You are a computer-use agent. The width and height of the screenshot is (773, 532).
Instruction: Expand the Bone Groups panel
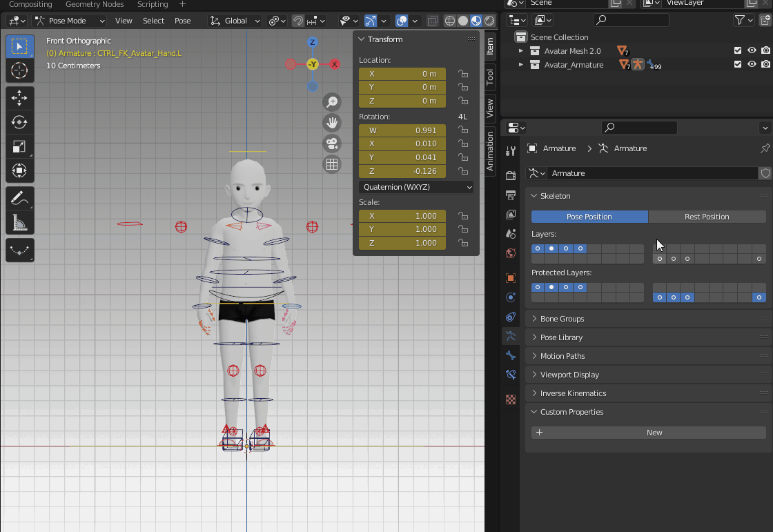(562, 319)
